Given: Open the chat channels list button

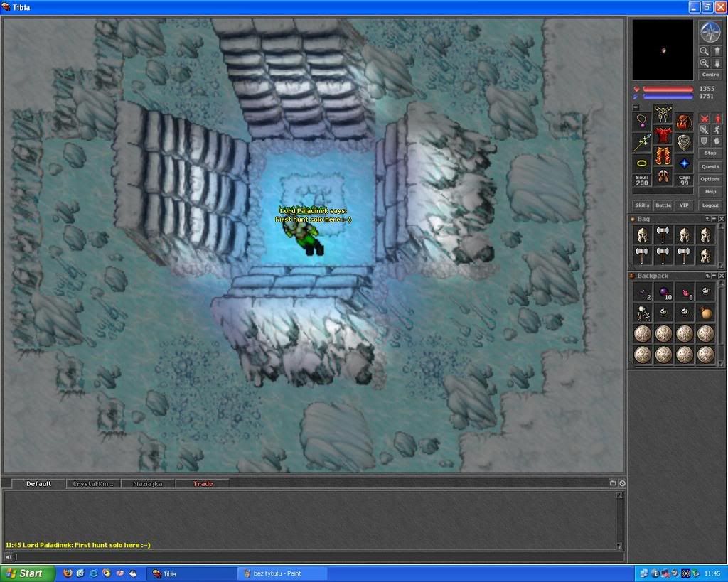Looking at the screenshot, I should tap(613, 483).
